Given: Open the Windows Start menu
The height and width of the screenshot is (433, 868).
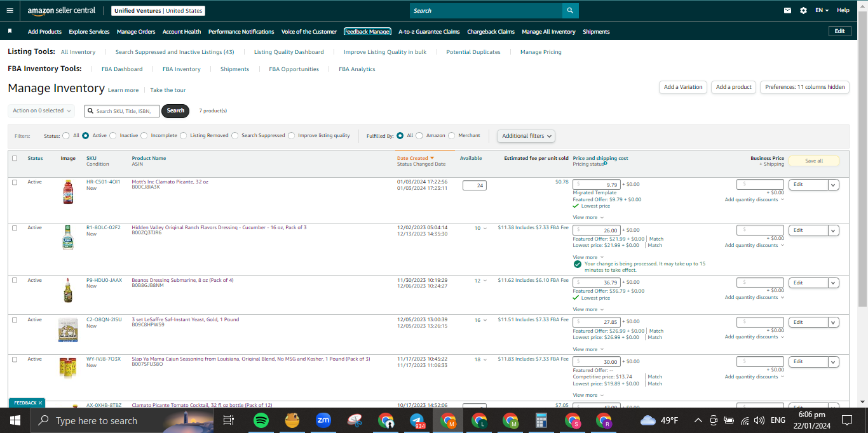Looking at the screenshot, I should 15,420.
